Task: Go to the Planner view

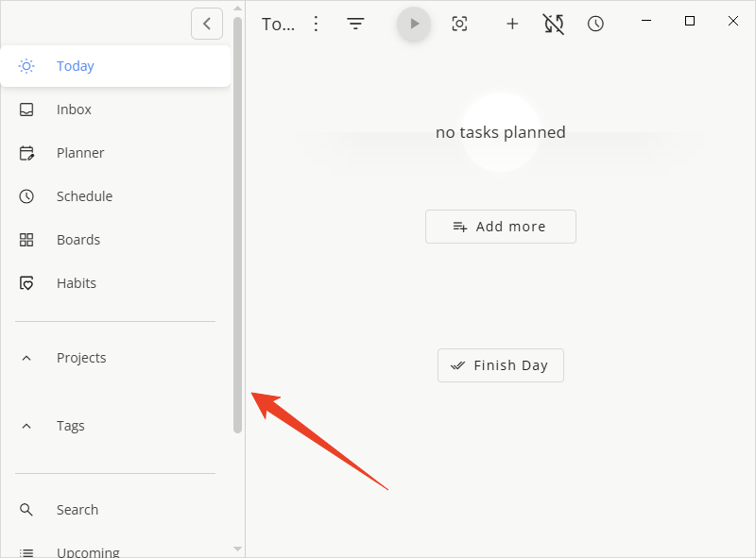Action: [x=80, y=153]
